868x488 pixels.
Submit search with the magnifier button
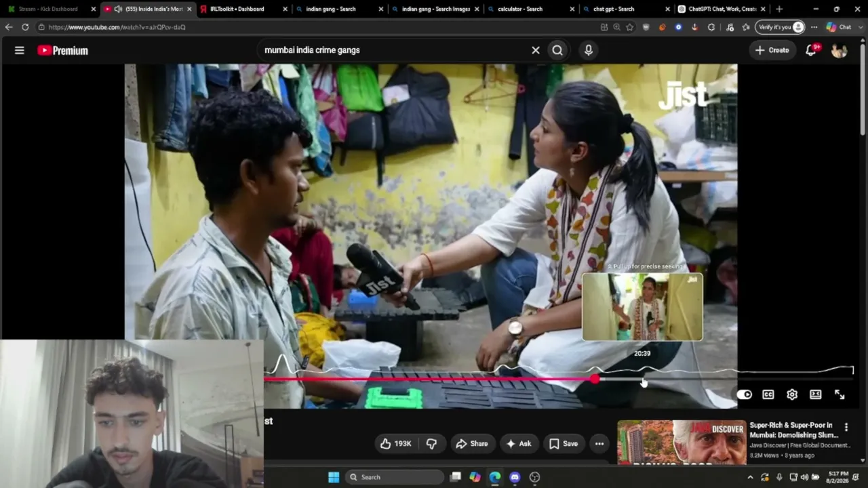[557, 50]
